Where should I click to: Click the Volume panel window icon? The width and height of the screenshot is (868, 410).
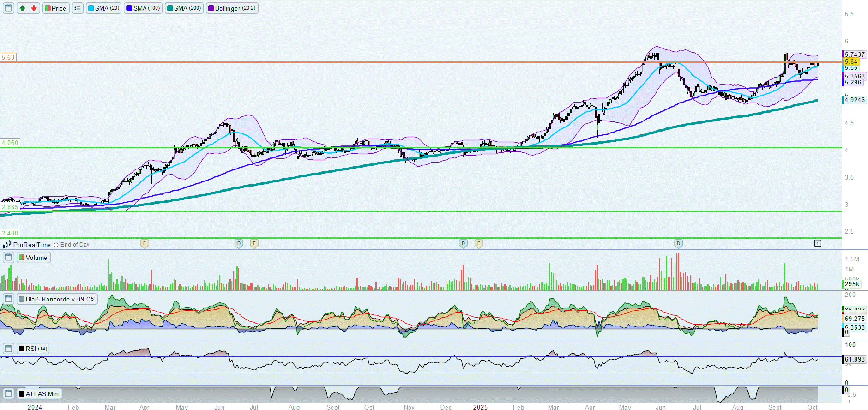8,258
